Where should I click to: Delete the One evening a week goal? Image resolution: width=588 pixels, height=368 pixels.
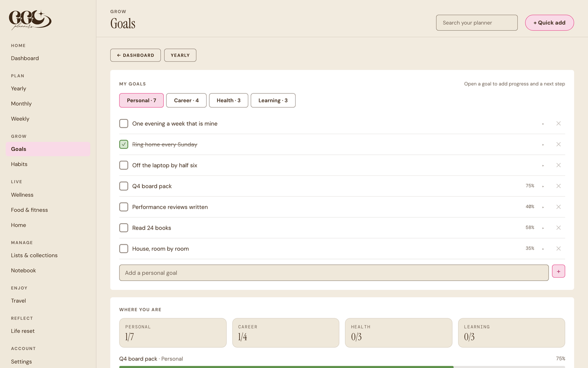click(x=559, y=124)
